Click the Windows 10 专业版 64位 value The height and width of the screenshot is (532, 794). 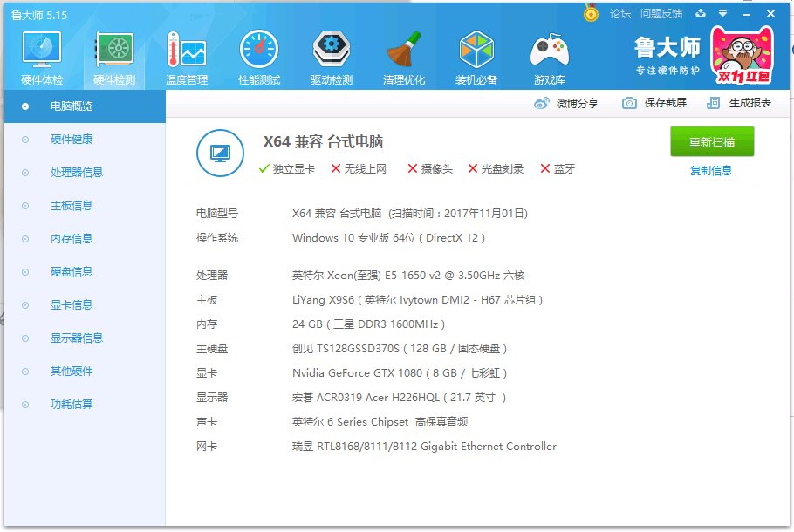coord(388,238)
